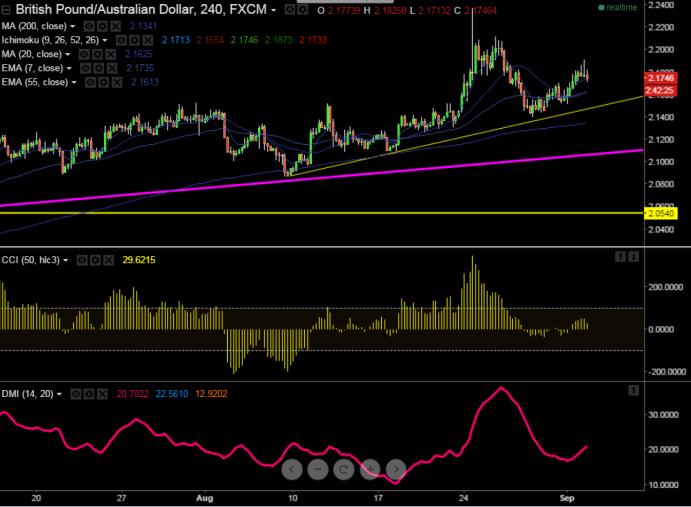Hide the CCI (50, hlc3) indicator
The width and height of the screenshot is (691, 507).
(82, 261)
